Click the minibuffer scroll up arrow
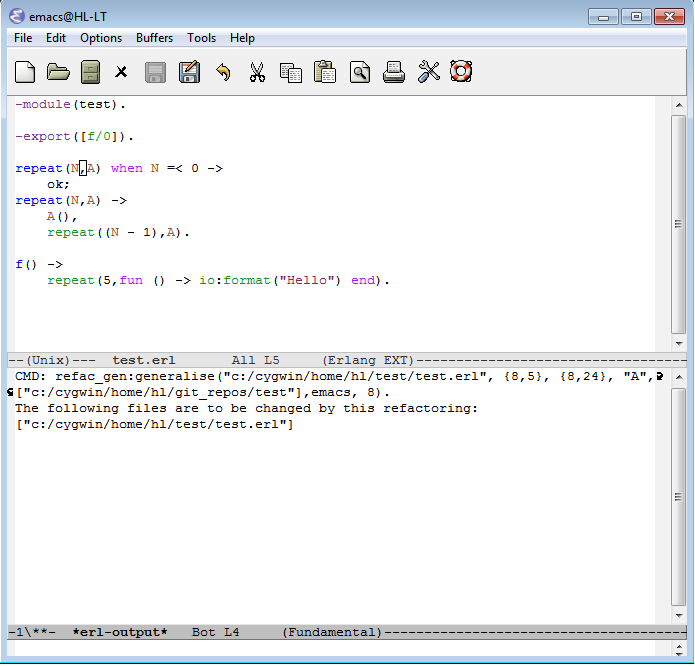Image resolution: width=695 pixels, height=666 pixels. click(679, 647)
